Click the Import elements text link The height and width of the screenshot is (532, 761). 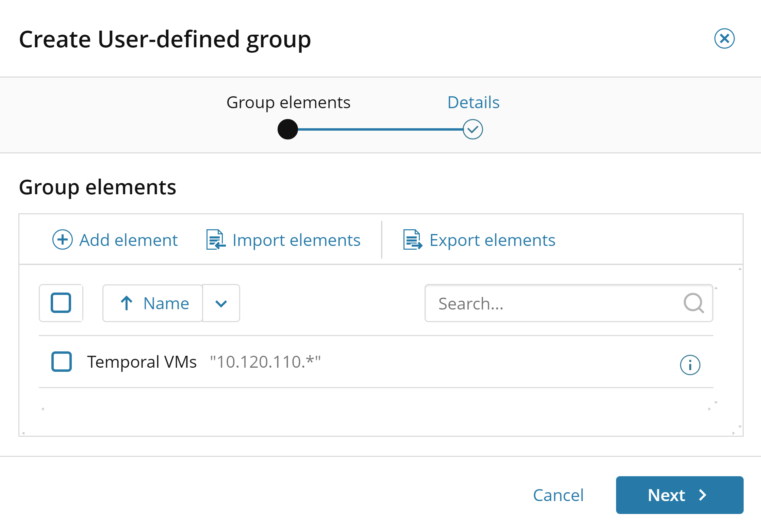296,240
